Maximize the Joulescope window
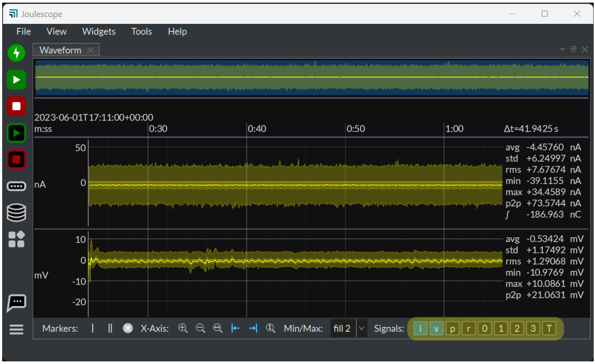Screen dimensions: 595x364 click(545, 14)
